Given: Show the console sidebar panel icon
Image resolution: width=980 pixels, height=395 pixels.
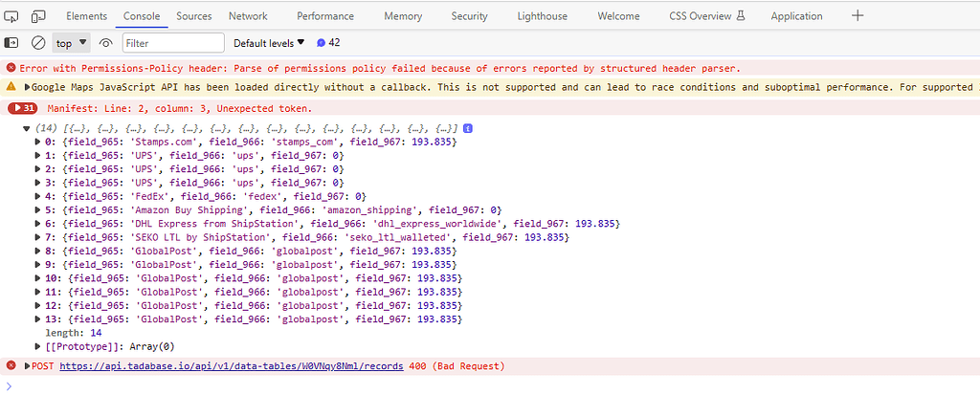Looking at the screenshot, I should click(12, 43).
